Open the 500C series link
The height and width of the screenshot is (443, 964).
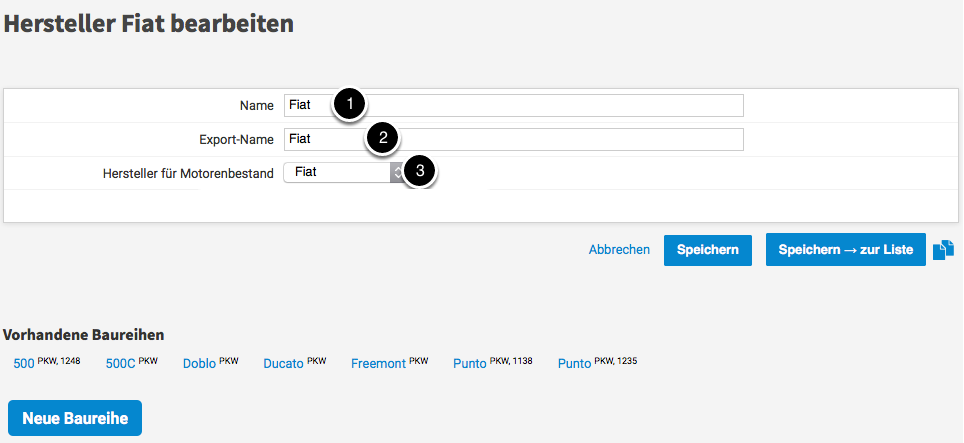pos(120,364)
